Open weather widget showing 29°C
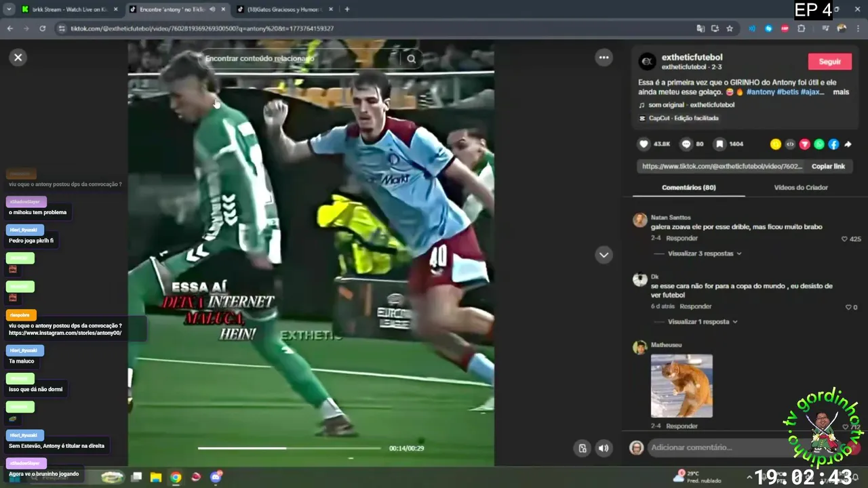This screenshot has height=488, width=868. pos(698,476)
